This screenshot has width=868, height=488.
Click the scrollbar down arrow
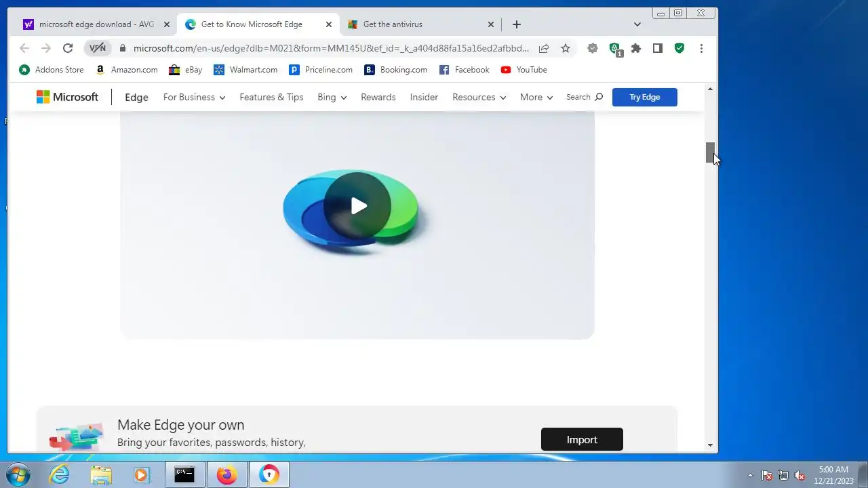[710, 445]
